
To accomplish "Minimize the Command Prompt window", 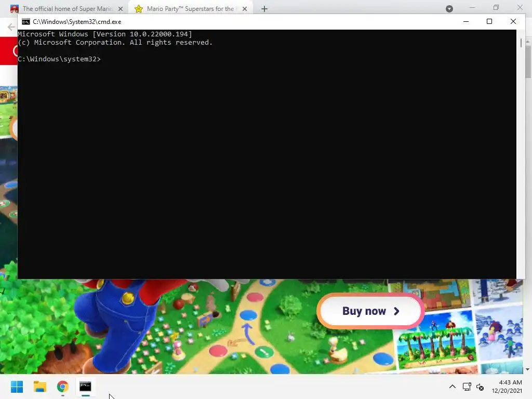I will [x=466, y=21].
